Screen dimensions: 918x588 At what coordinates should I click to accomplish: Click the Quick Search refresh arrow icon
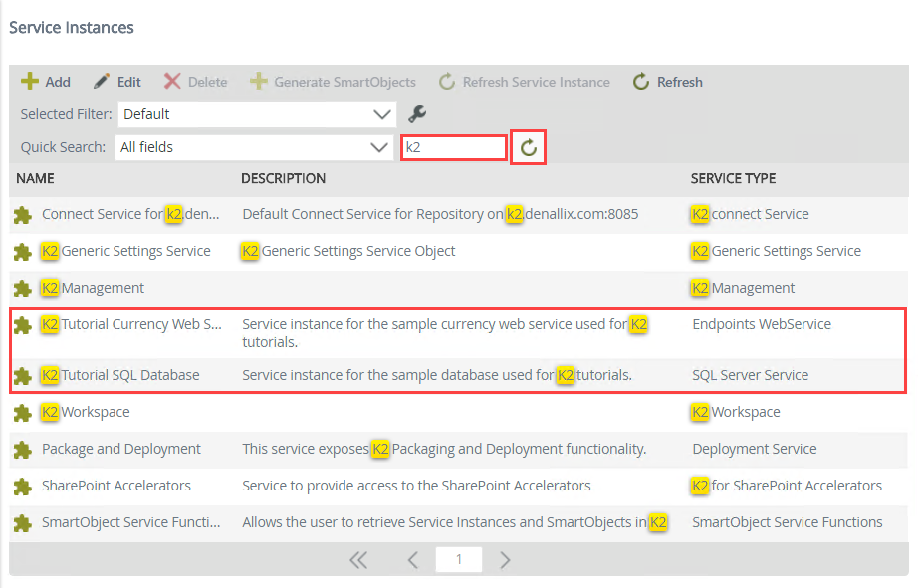tap(528, 147)
